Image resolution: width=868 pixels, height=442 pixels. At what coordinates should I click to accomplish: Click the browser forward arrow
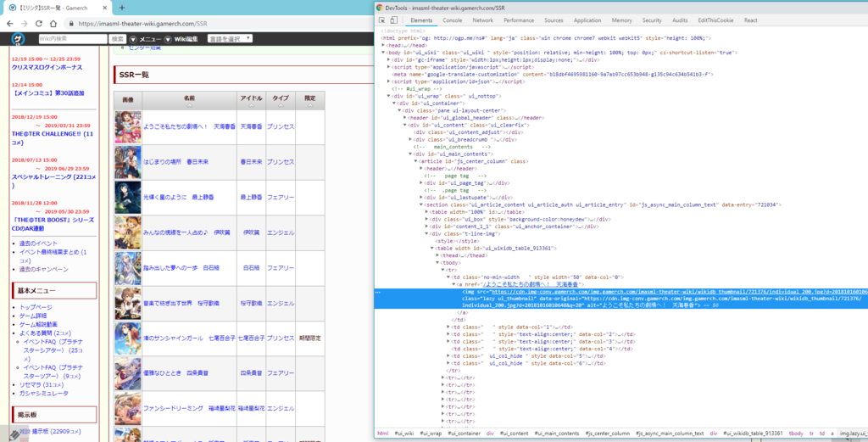pyautogui.click(x=25, y=24)
